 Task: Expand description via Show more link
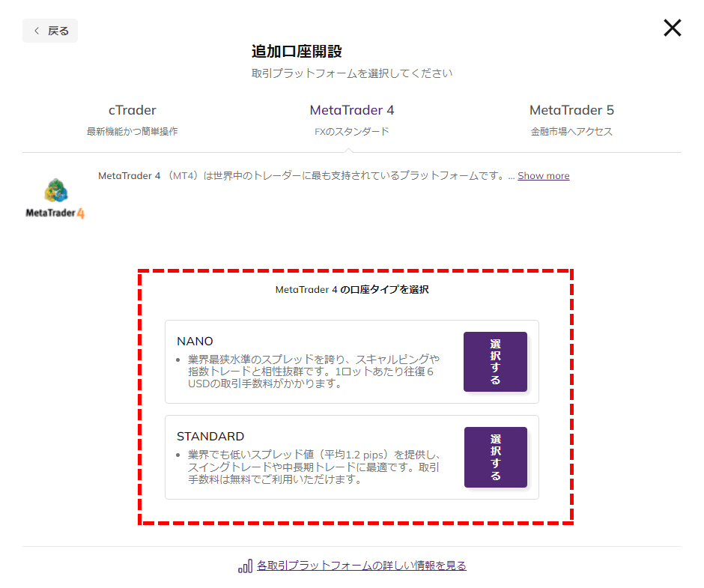point(543,175)
